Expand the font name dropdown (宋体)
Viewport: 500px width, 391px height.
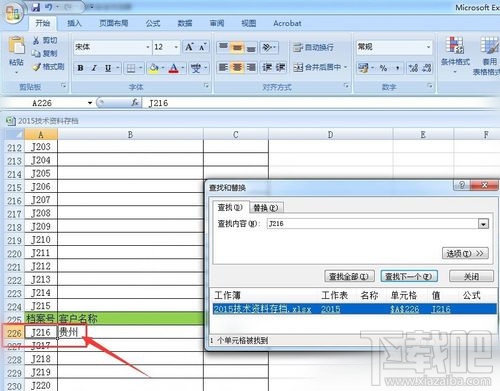[147, 47]
